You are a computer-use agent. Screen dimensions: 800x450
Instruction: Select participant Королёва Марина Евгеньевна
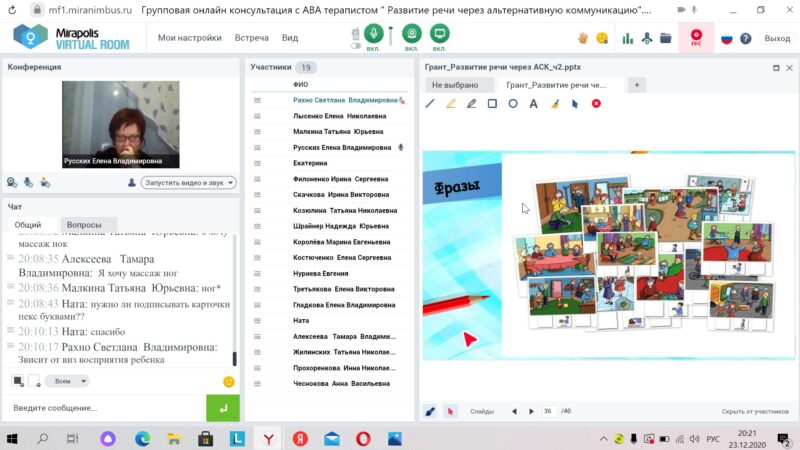(341, 242)
